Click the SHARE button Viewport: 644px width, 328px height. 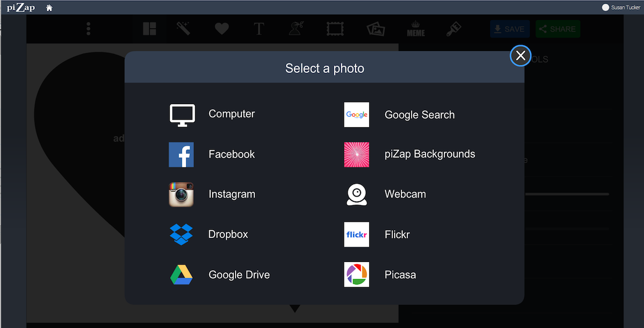[x=558, y=30]
